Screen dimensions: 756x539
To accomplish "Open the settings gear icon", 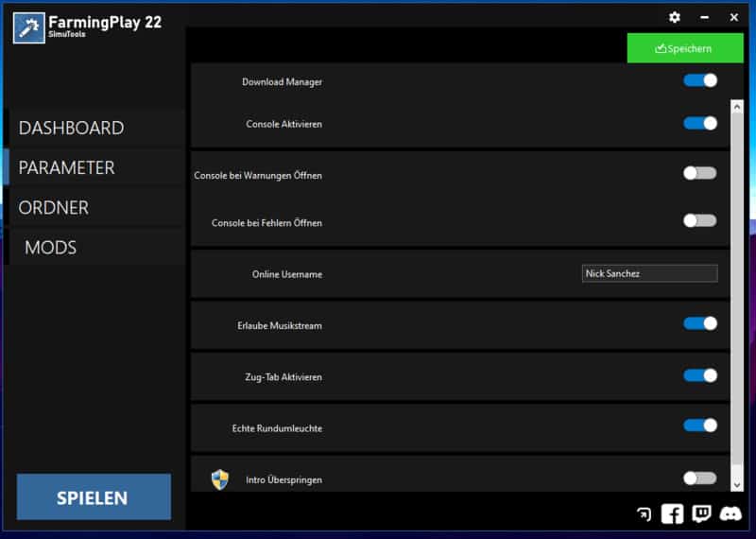I will tap(675, 17).
